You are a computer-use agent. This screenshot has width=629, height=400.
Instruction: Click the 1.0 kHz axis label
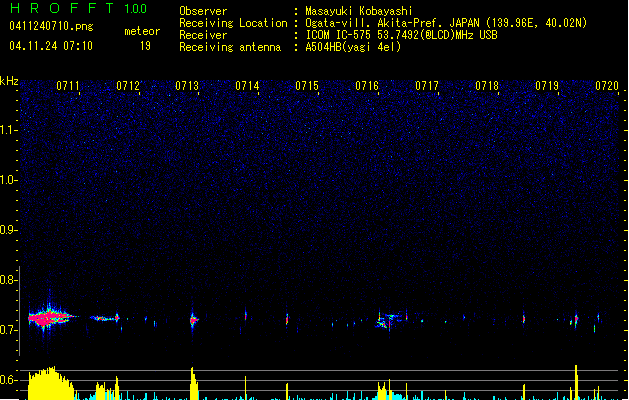point(8,180)
